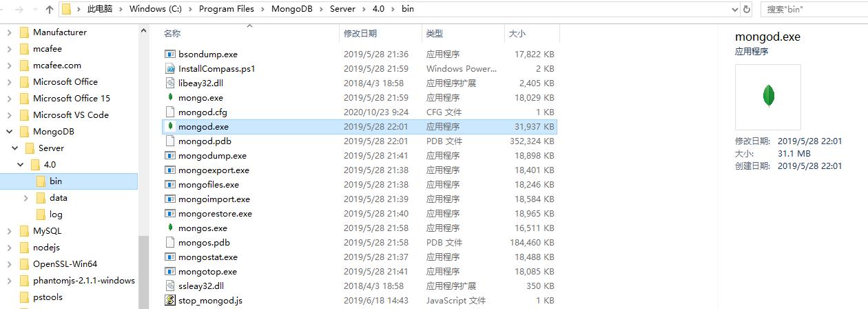The image size is (868, 309).
Task: Expand the OpenSSL-Win64 folder in tree
Action: click(x=9, y=264)
